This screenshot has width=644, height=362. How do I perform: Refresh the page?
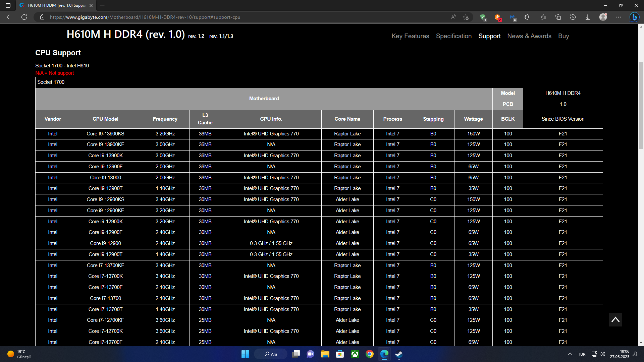[24, 17]
